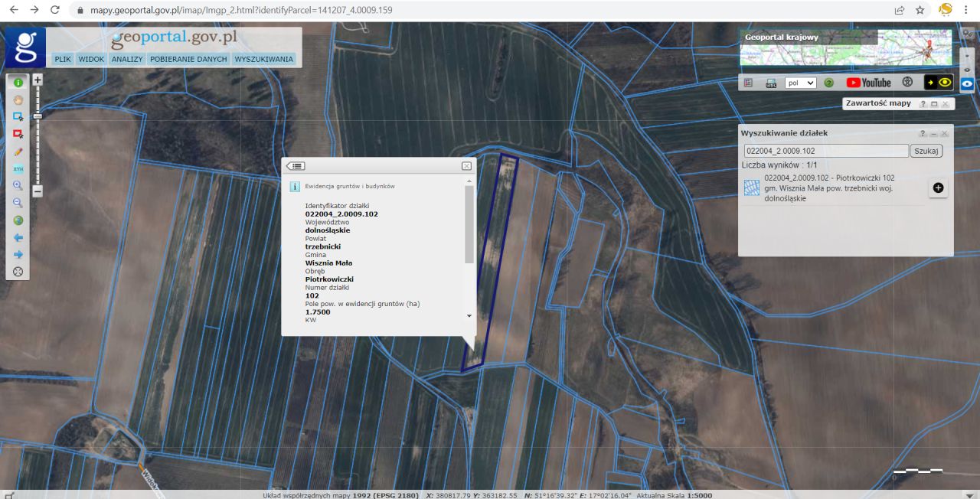Select the green info identify tool
The image size is (980, 499).
click(x=18, y=82)
